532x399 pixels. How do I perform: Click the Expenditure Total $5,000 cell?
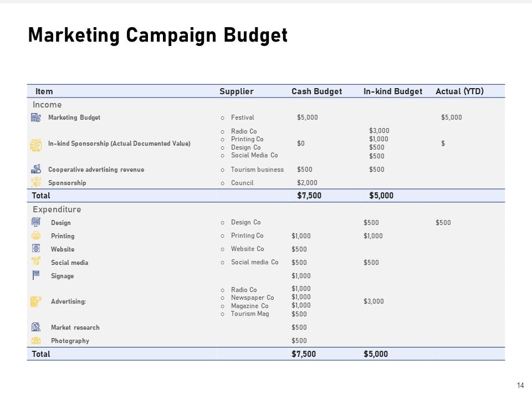(376, 354)
